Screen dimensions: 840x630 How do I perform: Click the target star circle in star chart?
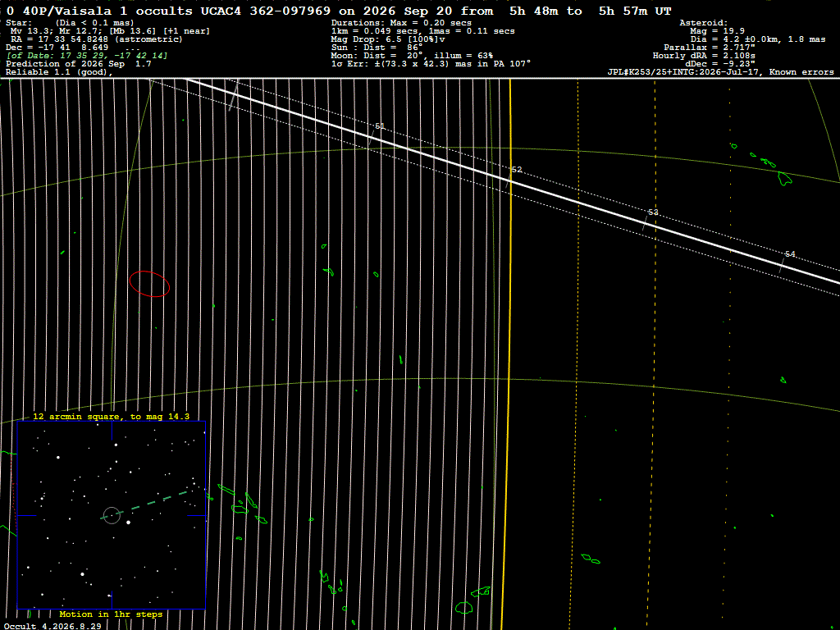(x=112, y=515)
